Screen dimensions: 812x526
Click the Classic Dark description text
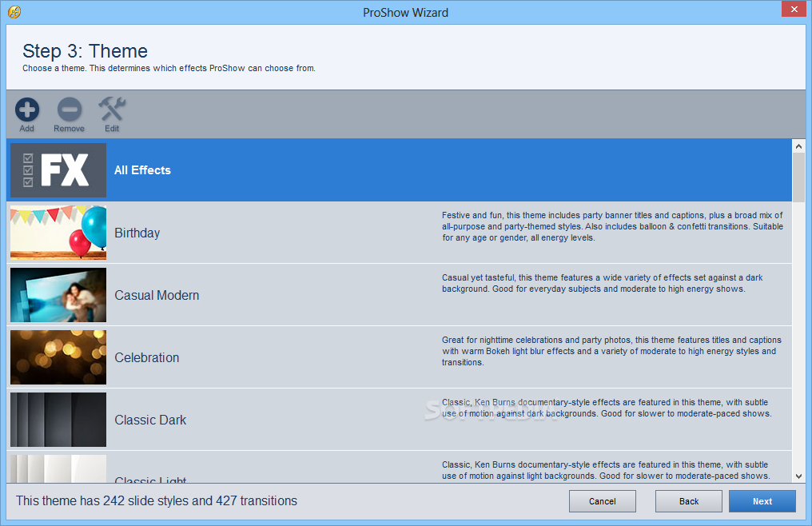[x=607, y=408]
